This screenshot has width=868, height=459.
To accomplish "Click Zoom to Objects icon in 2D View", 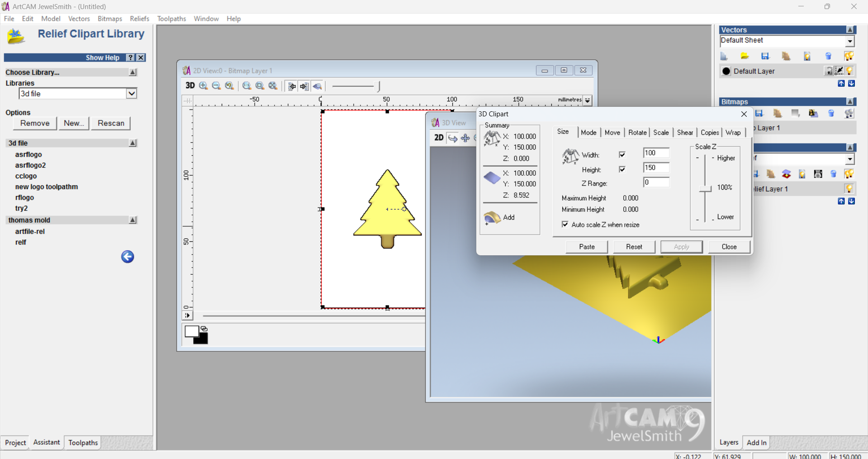I will tap(273, 86).
